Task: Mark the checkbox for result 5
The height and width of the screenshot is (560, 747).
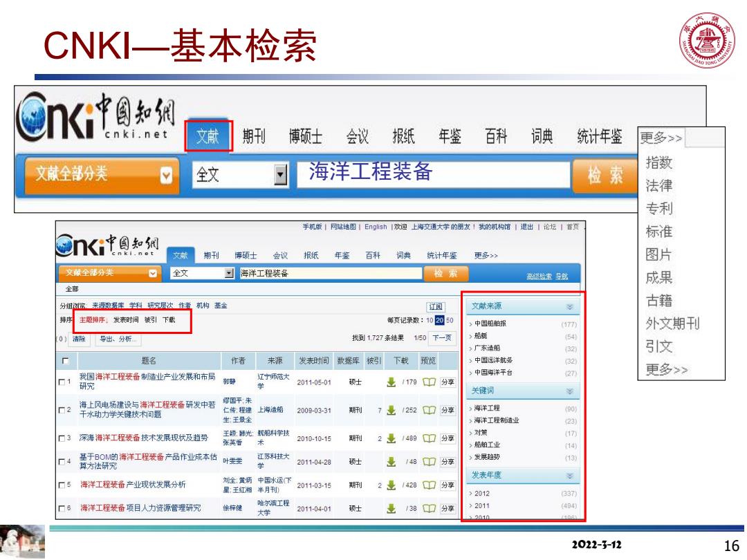Action: (x=62, y=485)
